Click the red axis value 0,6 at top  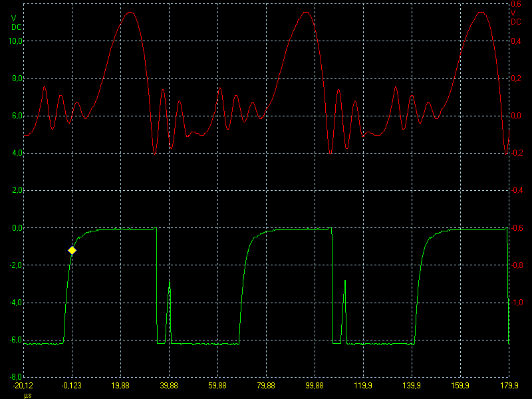click(516, 4)
